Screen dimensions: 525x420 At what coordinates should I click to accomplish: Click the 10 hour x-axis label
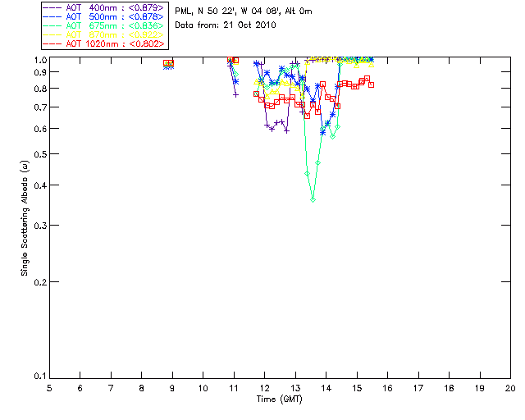[203, 388]
